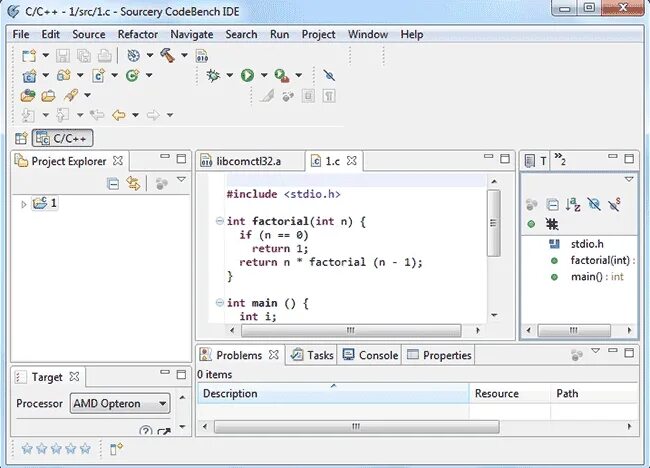Click the External Tools run icon
The image size is (650, 468).
click(282, 75)
